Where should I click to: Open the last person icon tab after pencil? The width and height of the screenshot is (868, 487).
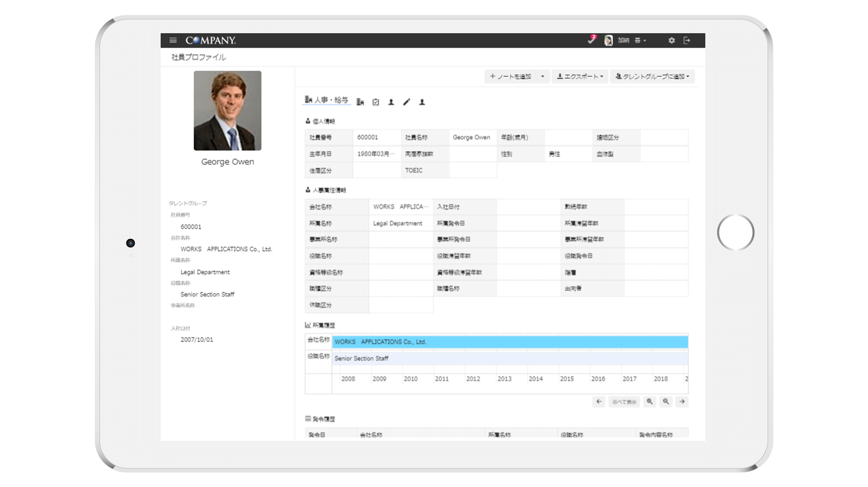422,102
